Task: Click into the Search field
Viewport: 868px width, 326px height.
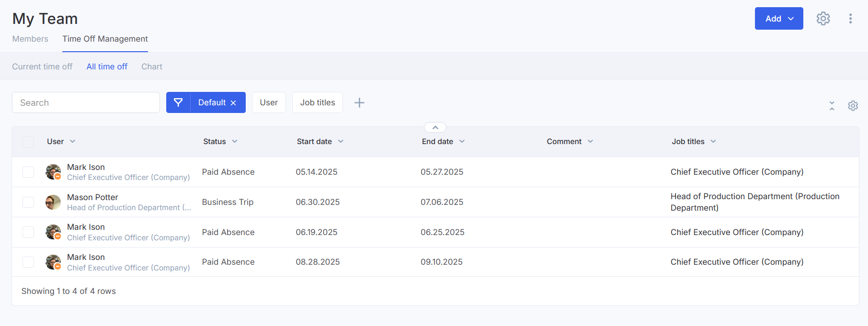Action: coord(86,102)
